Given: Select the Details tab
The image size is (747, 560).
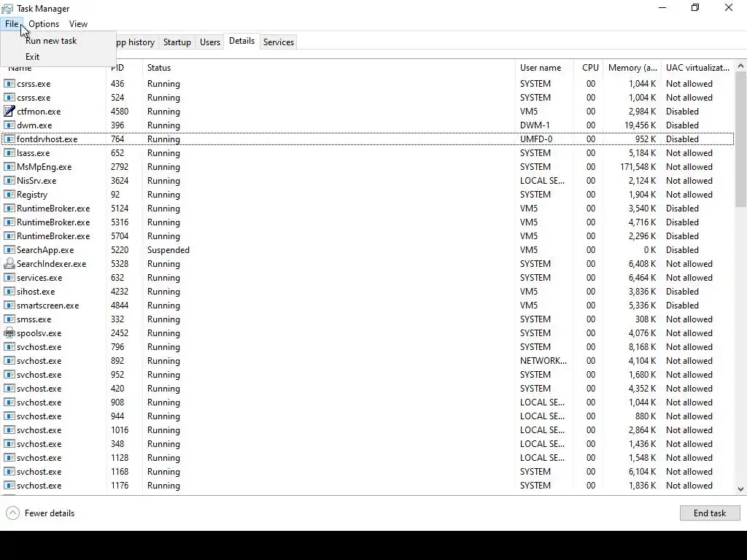Looking at the screenshot, I should [x=241, y=41].
